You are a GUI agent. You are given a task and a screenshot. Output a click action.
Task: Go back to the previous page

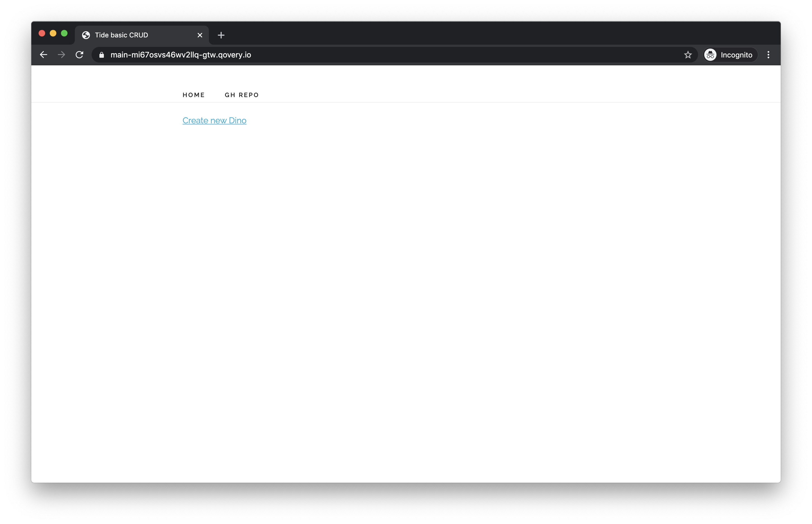pyautogui.click(x=43, y=55)
